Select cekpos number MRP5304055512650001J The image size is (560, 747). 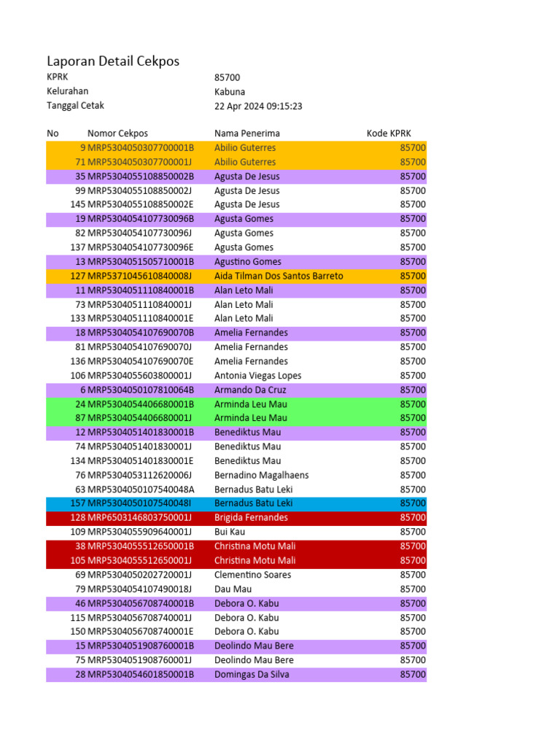click(139, 560)
